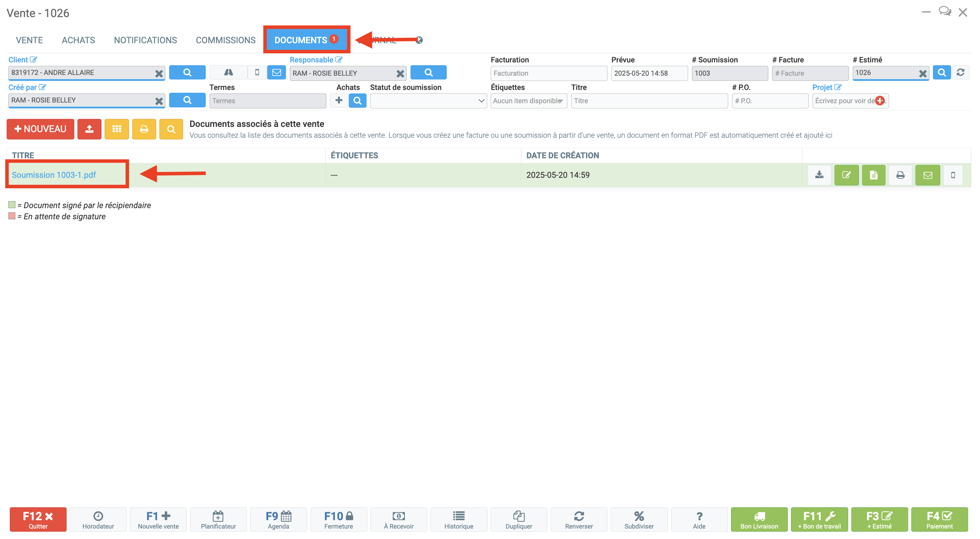
Task: Open the NOTIFICATIONS tab
Action: (x=145, y=40)
